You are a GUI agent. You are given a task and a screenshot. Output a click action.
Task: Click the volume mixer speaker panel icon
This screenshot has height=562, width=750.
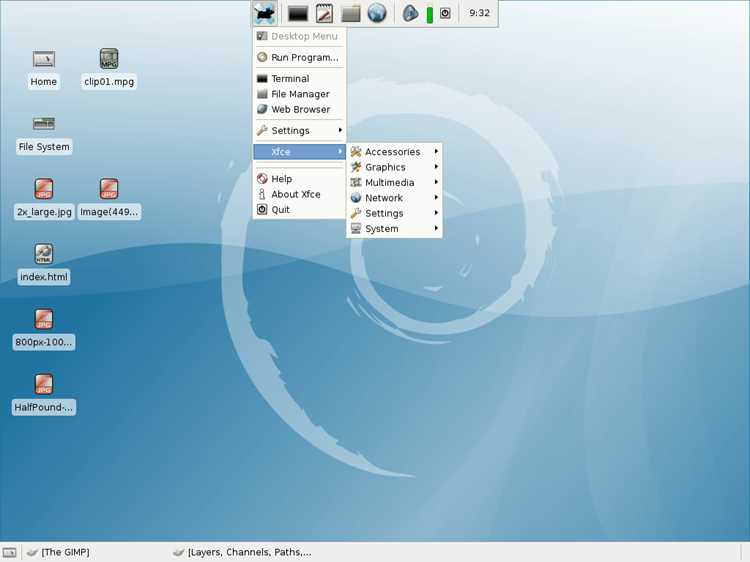click(x=410, y=13)
